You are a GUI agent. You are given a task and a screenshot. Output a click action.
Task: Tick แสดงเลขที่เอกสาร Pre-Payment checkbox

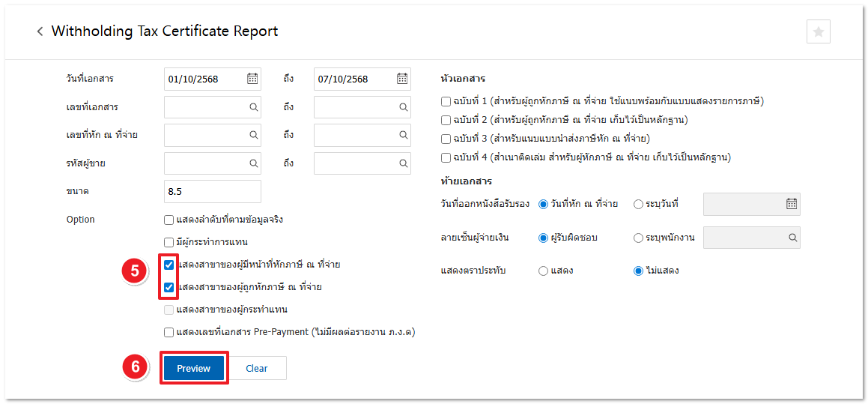pyautogui.click(x=169, y=332)
